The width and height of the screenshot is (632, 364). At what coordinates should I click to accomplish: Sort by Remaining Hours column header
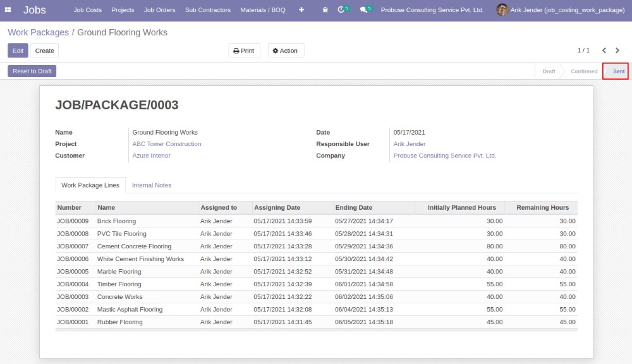point(542,207)
